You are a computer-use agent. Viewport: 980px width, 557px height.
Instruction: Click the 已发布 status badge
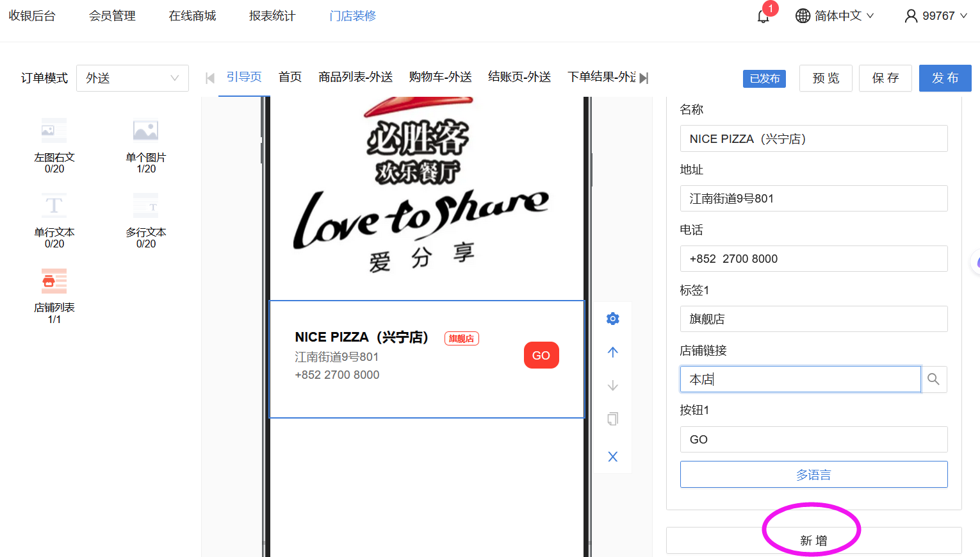764,79
